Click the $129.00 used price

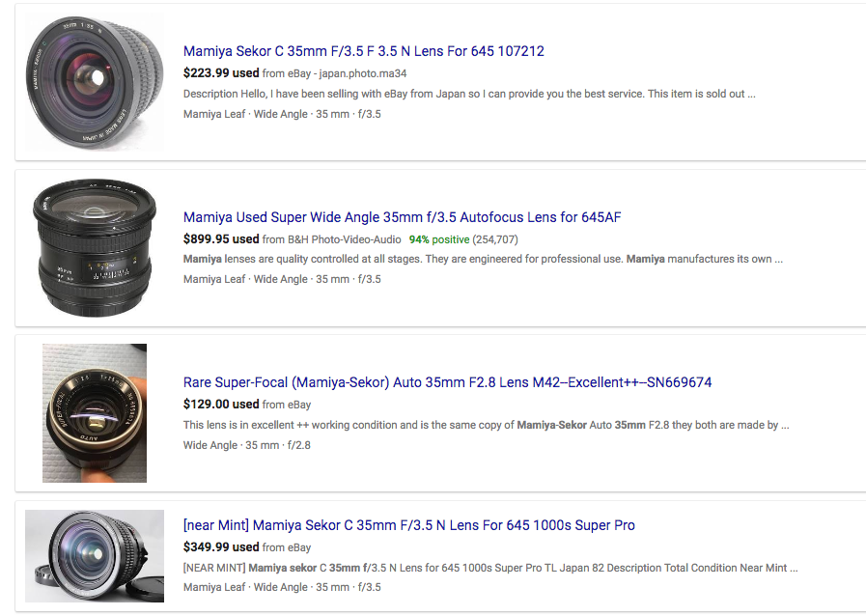pos(221,405)
